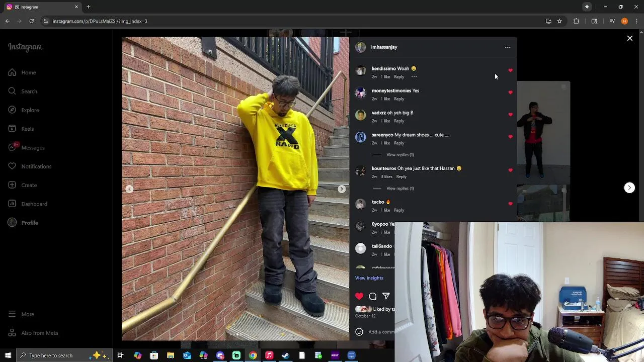
Task: View 3 likes on kounteuros' comment
Action: 386,177
